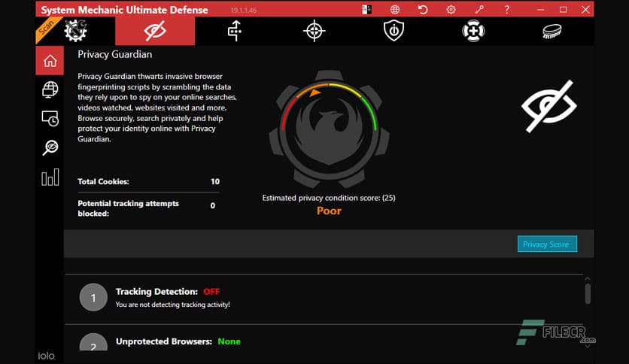The width and height of the screenshot is (629, 364).
Task: Click the list scrollbar thumb
Action: pos(588,294)
